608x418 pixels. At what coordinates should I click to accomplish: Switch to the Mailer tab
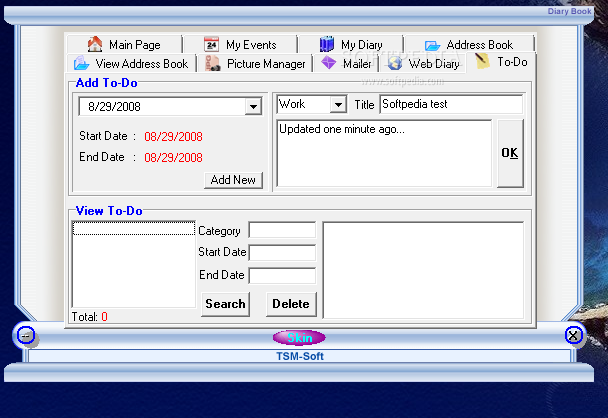346,63
